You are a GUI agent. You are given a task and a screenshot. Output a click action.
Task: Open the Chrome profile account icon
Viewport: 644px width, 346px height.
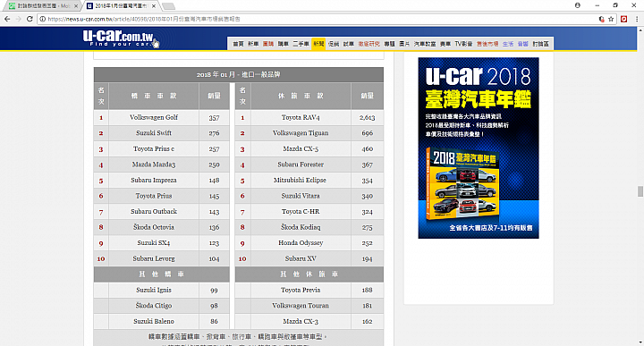click(578, 5)
